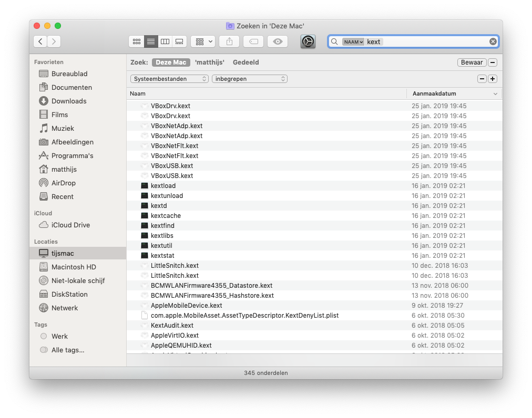532x418 pixels.
Task: Open Downloads in the sidebar
Action: coord(68,101)
